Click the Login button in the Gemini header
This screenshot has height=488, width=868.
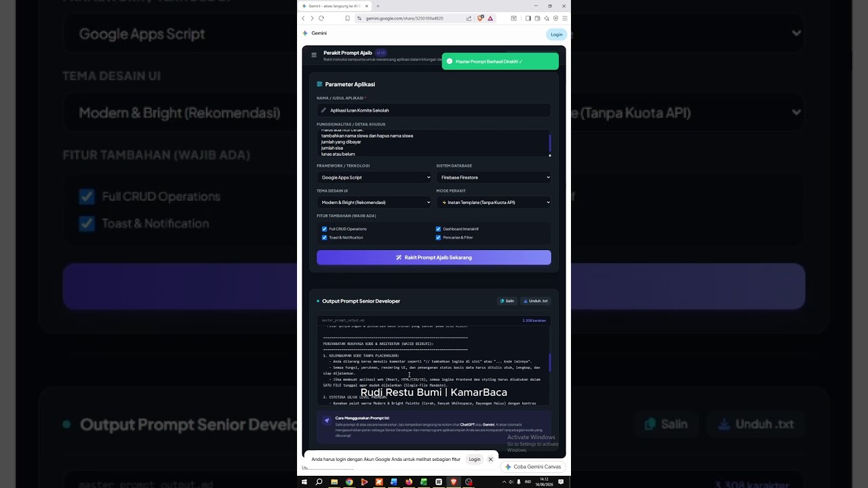557,35
